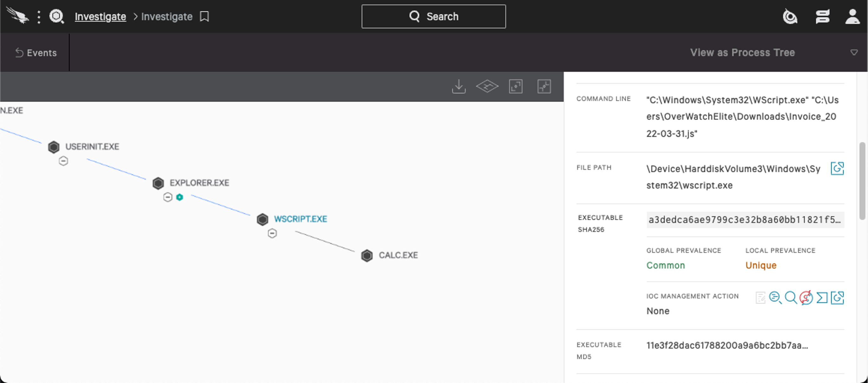Screen dimensions: 868x383
Task: Click the Search box in header
Action: [x=433, y=16]
